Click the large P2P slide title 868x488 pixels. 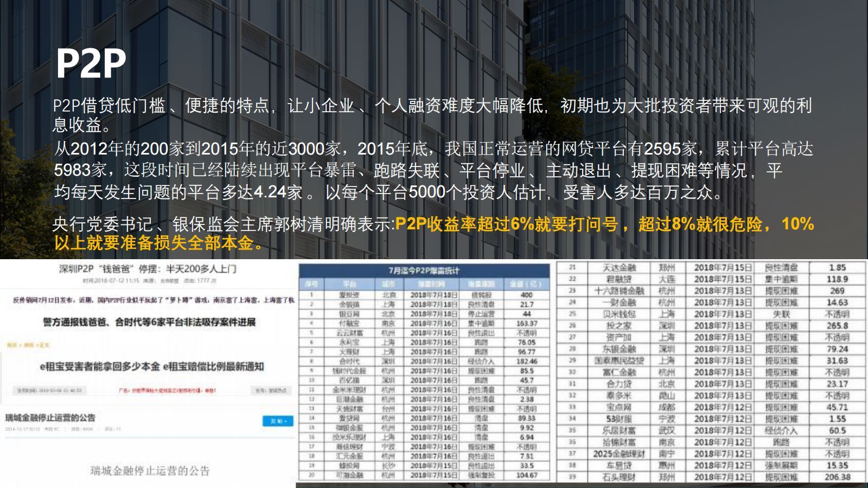91,63
